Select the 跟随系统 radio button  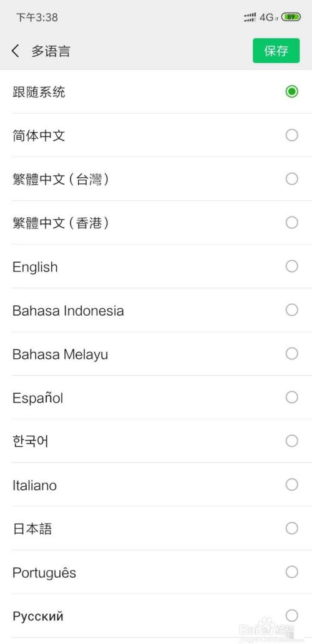point(292,91)
